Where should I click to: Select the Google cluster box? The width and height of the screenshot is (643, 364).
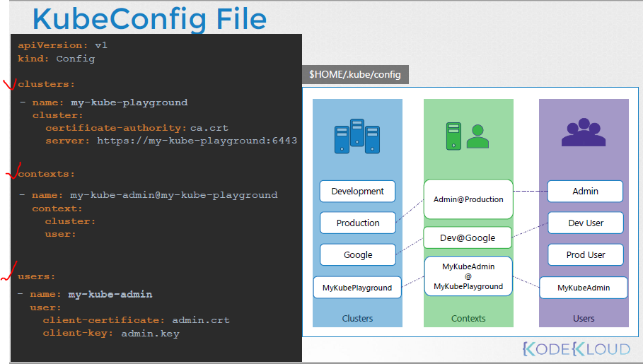(358, 255)
